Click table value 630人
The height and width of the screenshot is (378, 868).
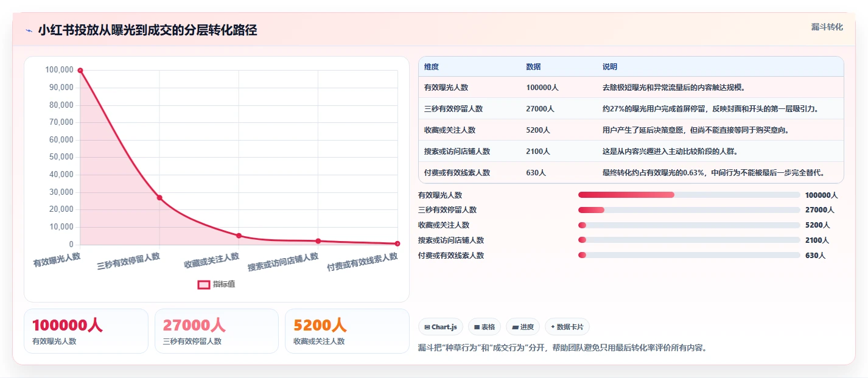pos(536,173)
